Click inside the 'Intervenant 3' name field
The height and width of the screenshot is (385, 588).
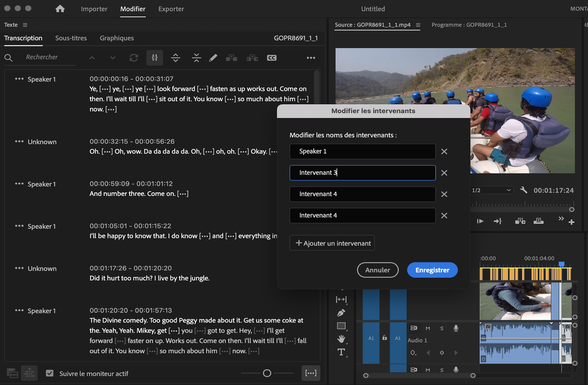click(362, 172)
